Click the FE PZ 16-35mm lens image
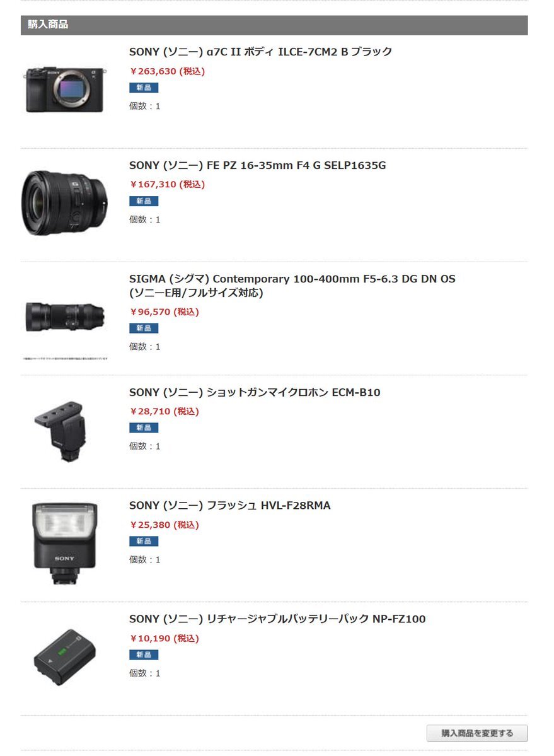554x756 pixels. pyautogui.click(x=64, y=202)
